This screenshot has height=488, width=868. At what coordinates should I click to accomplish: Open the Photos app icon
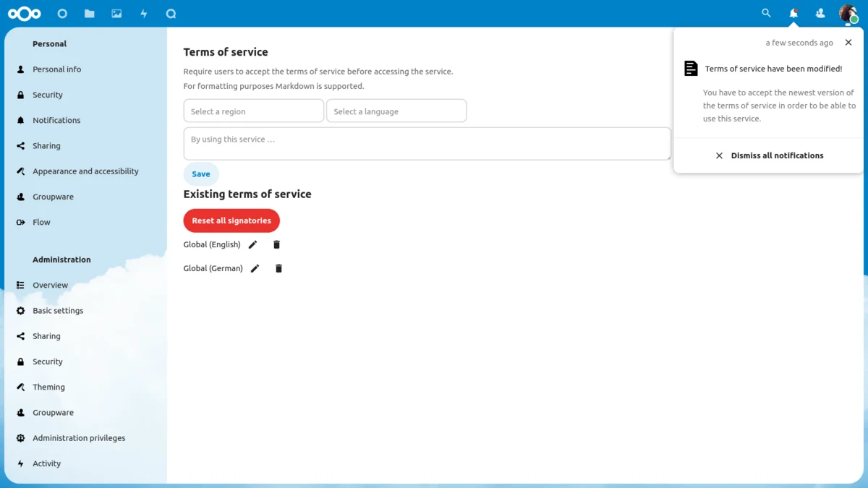116,14
